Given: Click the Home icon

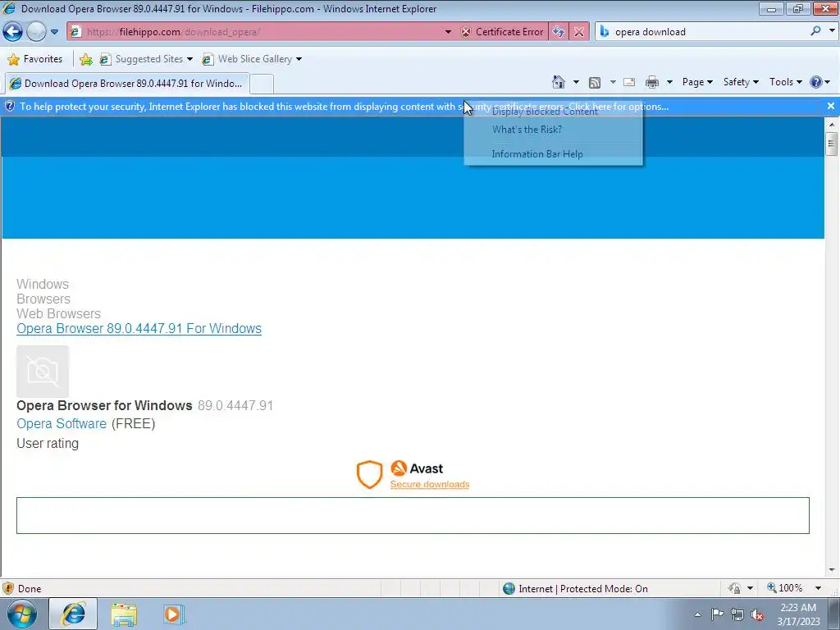Looking at the screenshot, I should click(558, 82).
